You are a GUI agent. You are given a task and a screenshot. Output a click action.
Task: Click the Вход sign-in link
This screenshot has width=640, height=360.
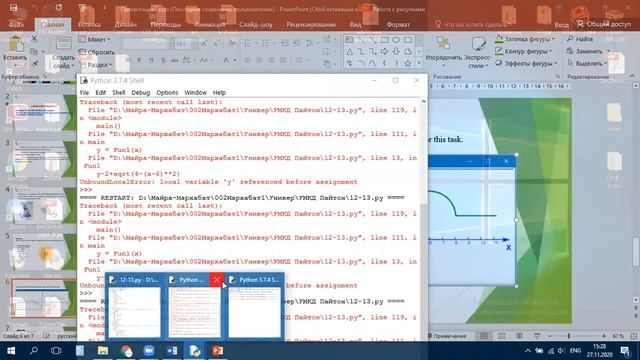point(562,25)
